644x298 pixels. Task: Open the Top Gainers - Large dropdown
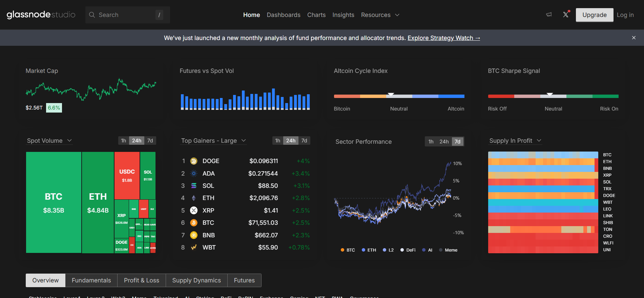pos(213,141)
